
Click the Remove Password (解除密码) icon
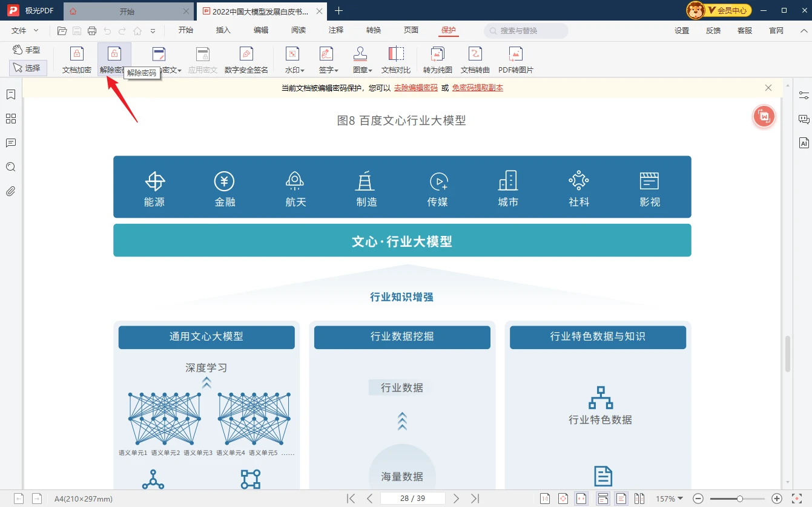114,61
